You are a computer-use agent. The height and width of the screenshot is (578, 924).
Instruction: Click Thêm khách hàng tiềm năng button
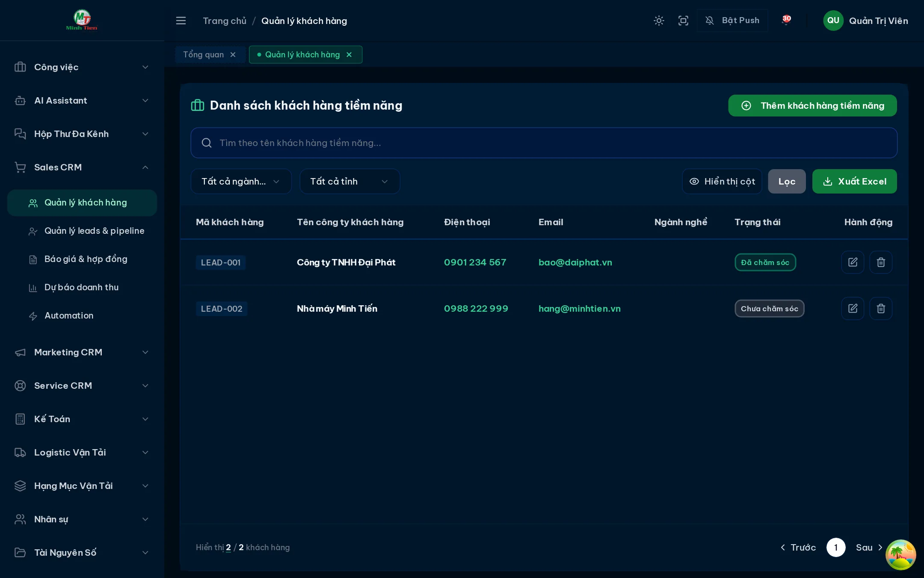[x=812, y=106]
